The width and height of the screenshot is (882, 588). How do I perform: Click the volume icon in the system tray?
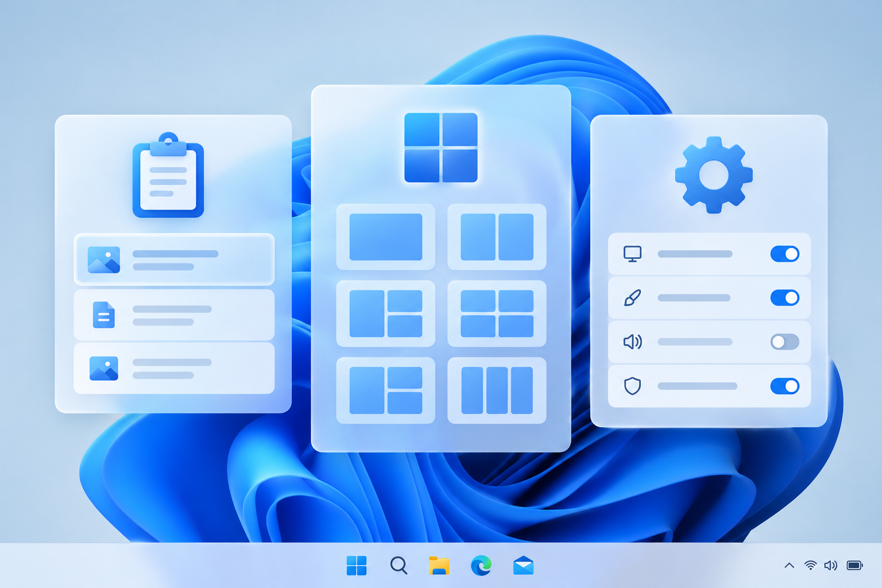[831, 566]
